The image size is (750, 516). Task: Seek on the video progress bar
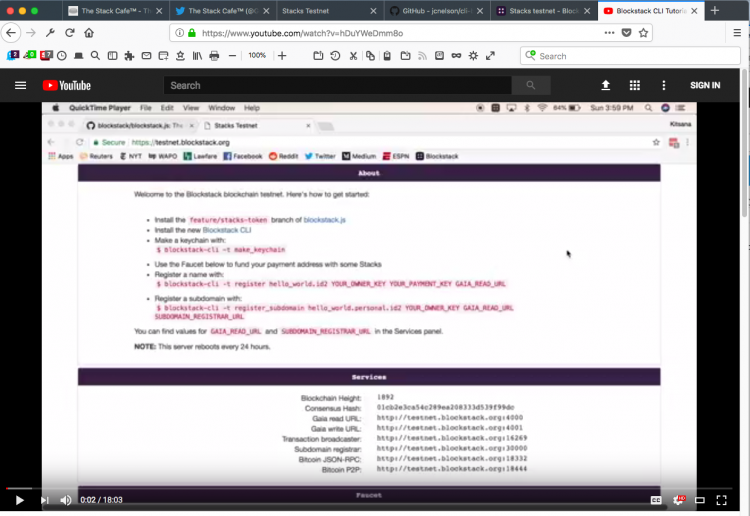[x=369, y=489]
